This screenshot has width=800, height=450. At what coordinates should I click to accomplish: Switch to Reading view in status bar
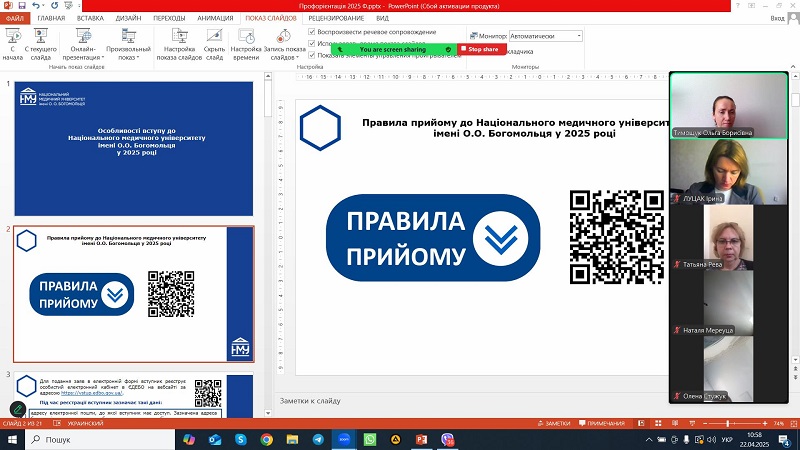[675, 423]
